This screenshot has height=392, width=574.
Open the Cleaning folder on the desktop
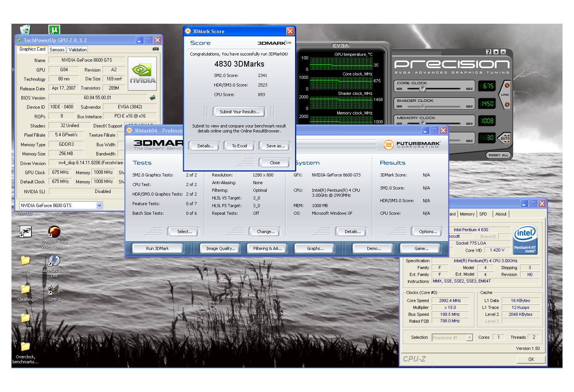coord(25,289)
